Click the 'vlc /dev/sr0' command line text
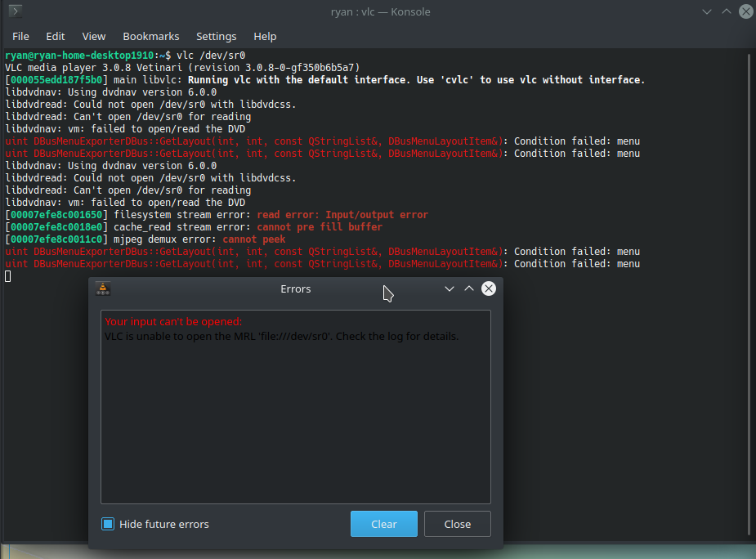Screen dimensions: 756x559 click(211, 56)
